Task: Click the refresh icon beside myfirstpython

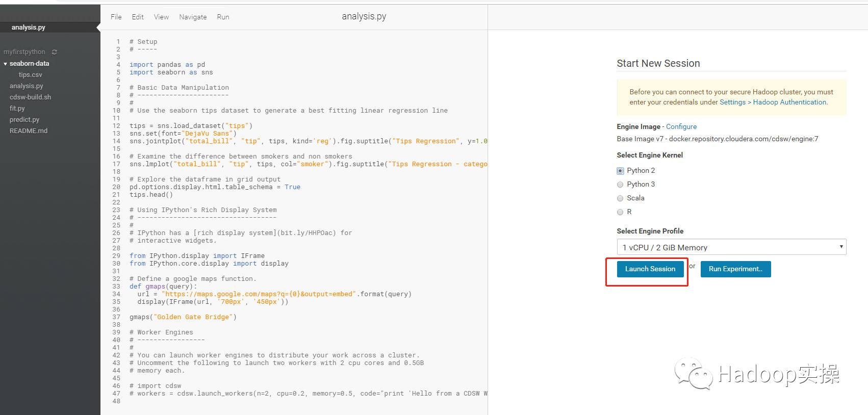Action: coord(54,52)
